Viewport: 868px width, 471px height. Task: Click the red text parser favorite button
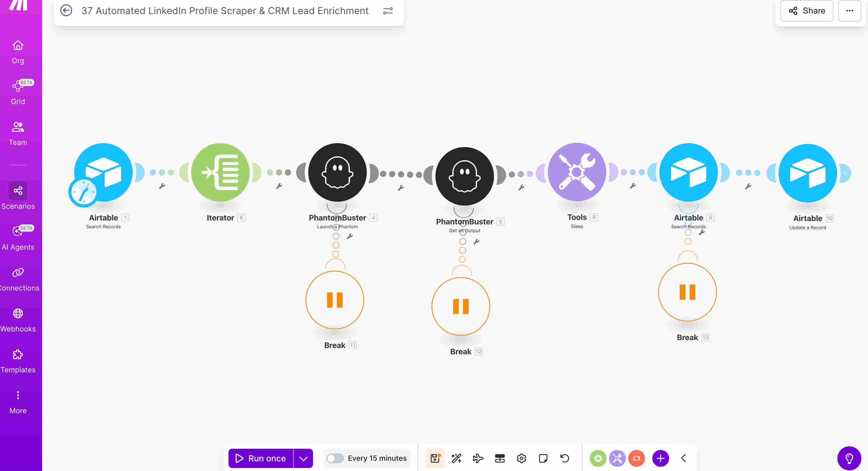[636, 458]
